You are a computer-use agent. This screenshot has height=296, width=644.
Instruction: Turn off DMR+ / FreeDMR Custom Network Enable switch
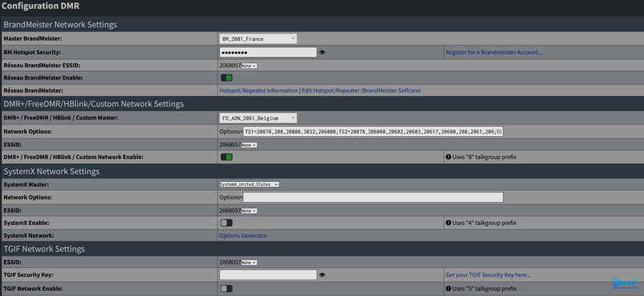(226, 157)
